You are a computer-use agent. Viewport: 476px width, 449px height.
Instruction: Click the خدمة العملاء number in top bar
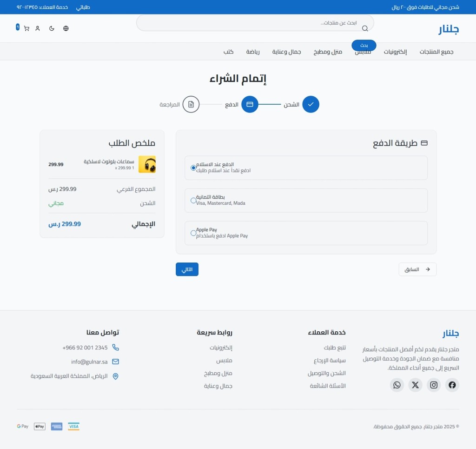pos(42,7)
